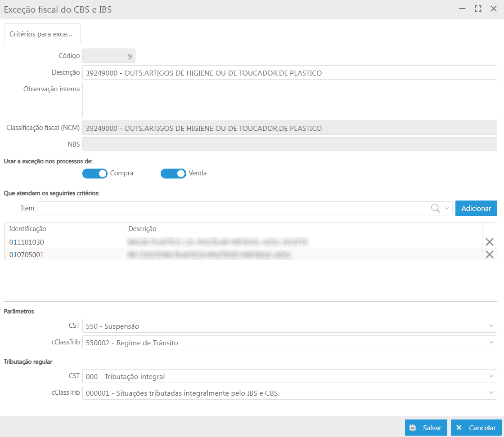Focus the Observação interna text area

coord(289,100)
